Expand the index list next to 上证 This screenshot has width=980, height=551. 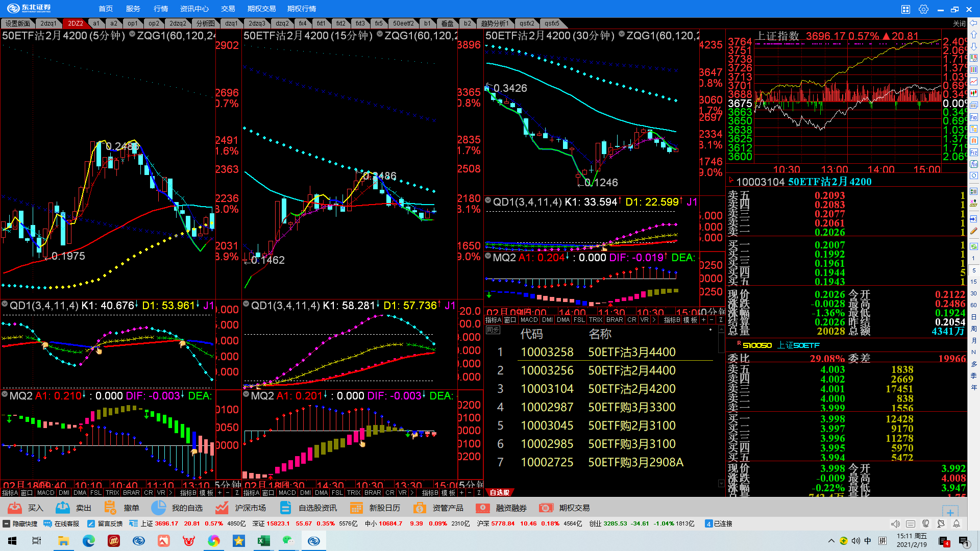tap(134, 523)
